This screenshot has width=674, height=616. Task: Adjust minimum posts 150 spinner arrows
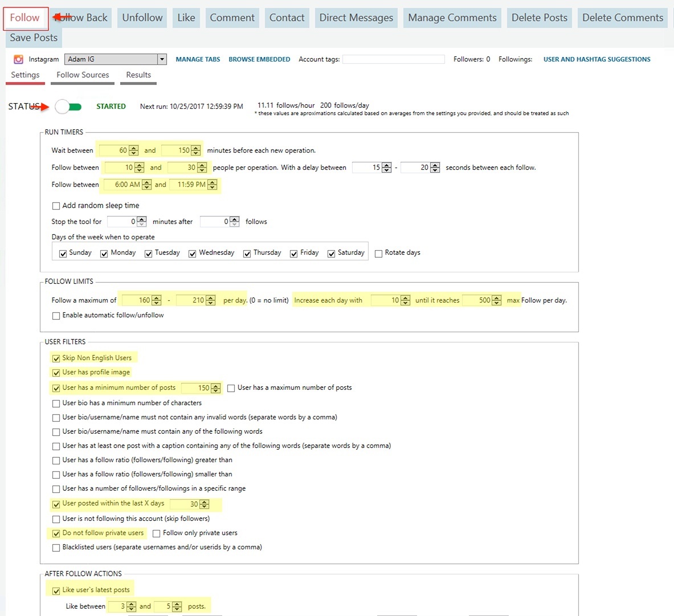215,388
